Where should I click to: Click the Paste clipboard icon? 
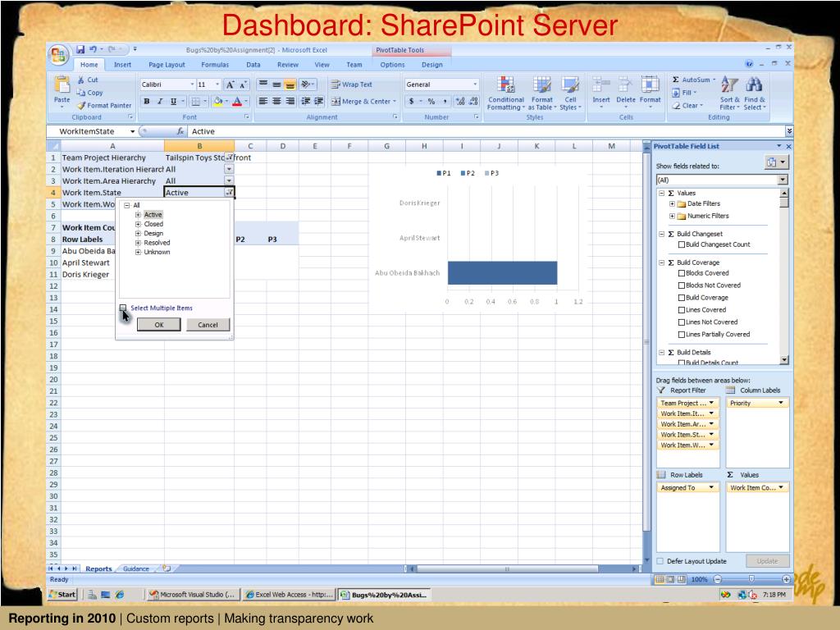pos(62,84)
